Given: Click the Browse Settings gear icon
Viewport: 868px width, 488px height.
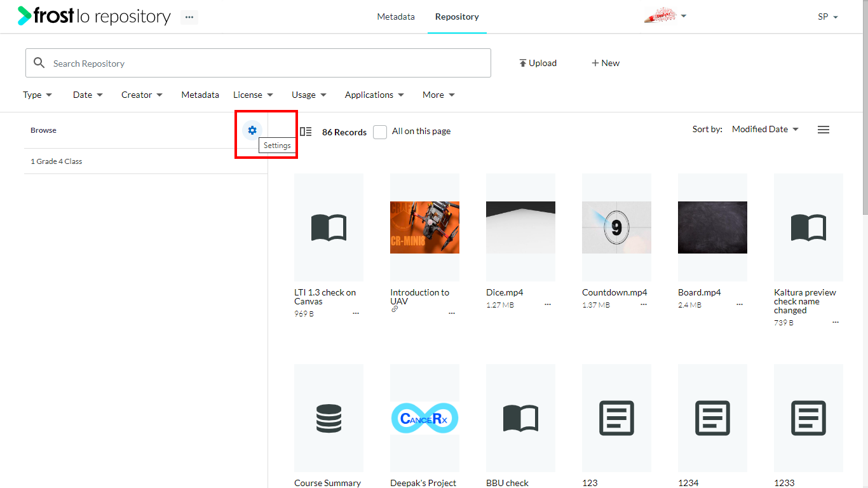Looking at the screenshot, I should tap(252, 130).
